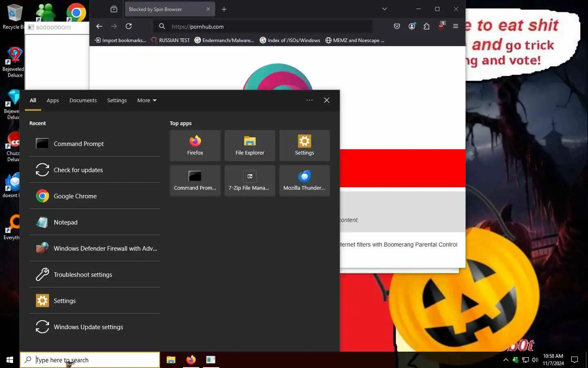
Task: Open MEMZ and Noescape bookmark
Action: pos(355,40)
